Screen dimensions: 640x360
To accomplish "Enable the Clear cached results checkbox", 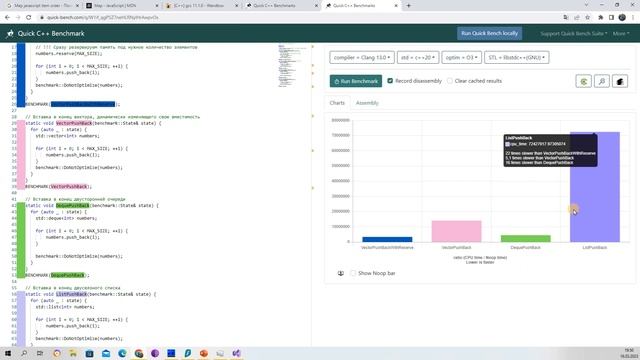I will pyautogui.click(x=449, y=81).
